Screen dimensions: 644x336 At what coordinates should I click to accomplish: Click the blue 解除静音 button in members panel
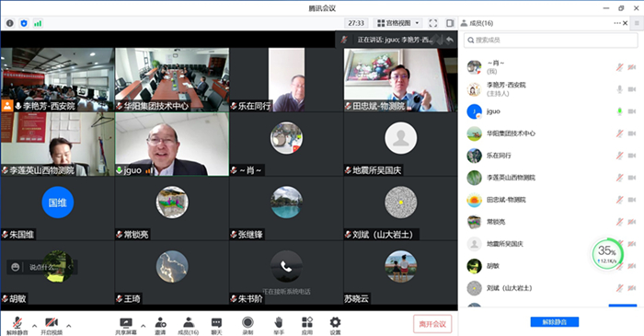tap(555, 321)
